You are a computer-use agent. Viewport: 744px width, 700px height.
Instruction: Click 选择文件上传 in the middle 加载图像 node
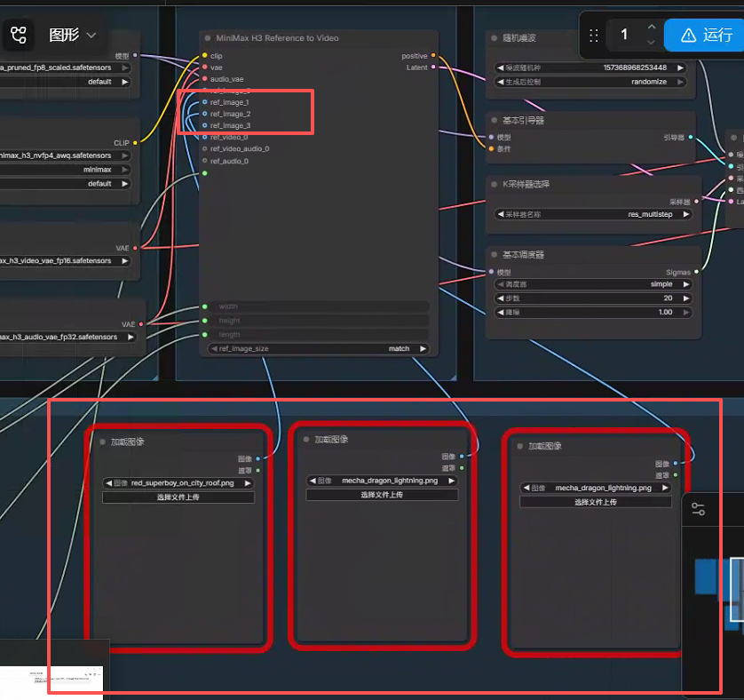coord(382,495)
